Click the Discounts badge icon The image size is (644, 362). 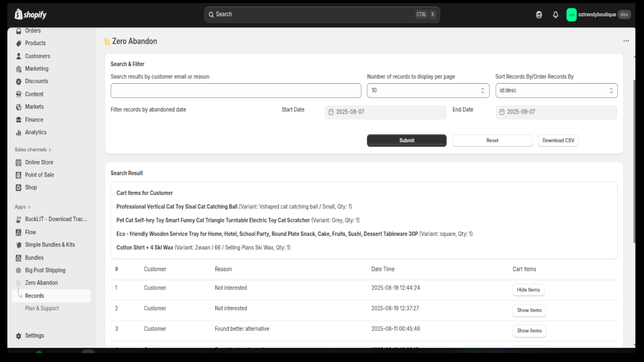pos(19,82)
